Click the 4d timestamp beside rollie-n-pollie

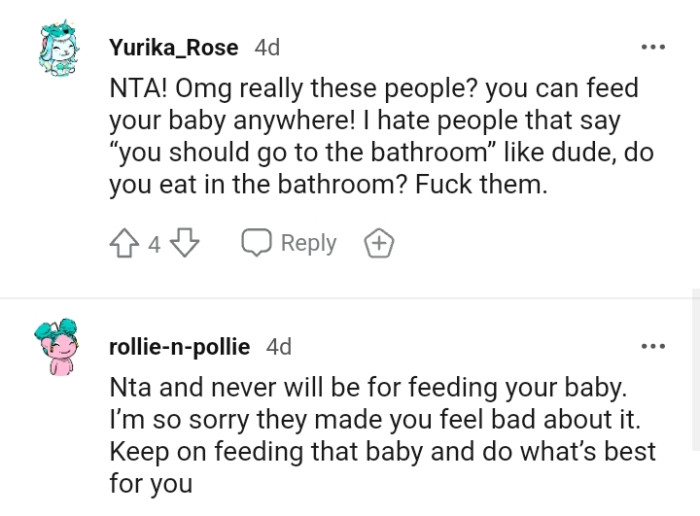pyautogui.click(x=279, y=346)
